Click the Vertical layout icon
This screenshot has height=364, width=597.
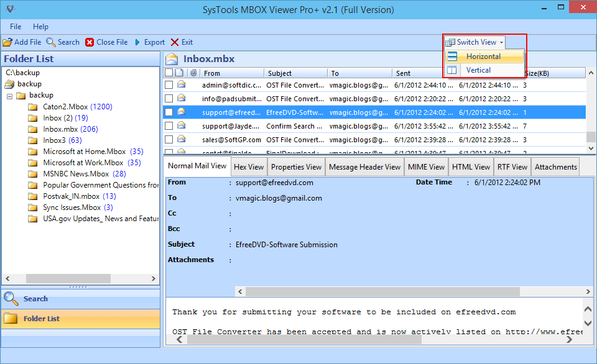(452, 70)
